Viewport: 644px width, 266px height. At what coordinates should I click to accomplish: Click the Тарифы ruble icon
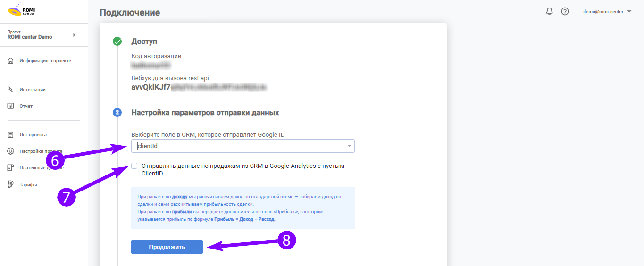[11, 184]
